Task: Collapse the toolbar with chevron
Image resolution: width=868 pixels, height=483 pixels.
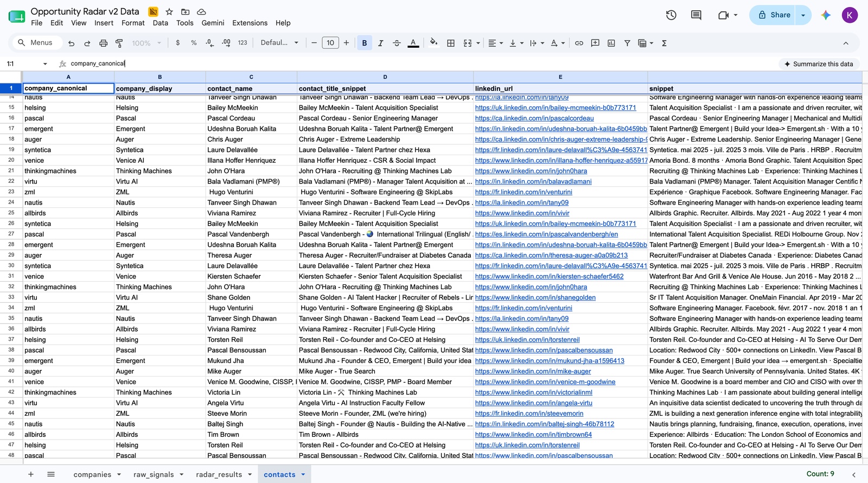Action: point(846,43)
